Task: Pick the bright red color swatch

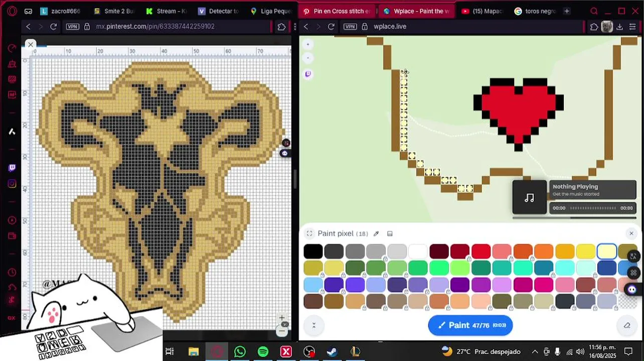Action: (x=480, y=251)
